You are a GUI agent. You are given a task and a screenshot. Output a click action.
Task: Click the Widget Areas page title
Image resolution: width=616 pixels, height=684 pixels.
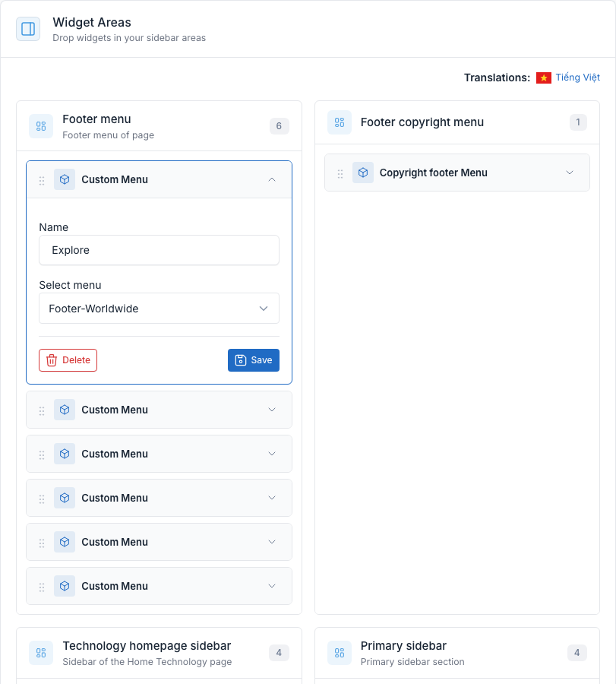pos(92,22)
